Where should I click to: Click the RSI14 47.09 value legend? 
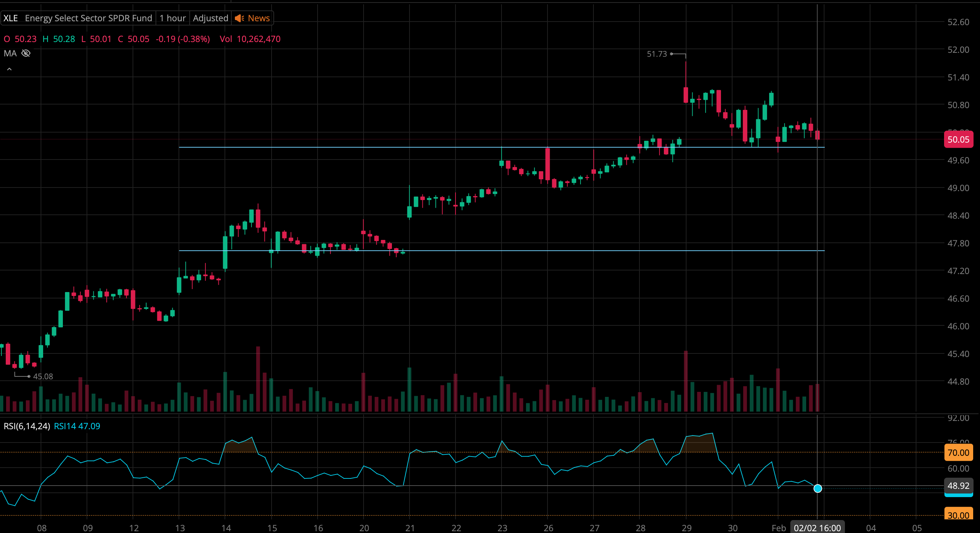(77, 426)
